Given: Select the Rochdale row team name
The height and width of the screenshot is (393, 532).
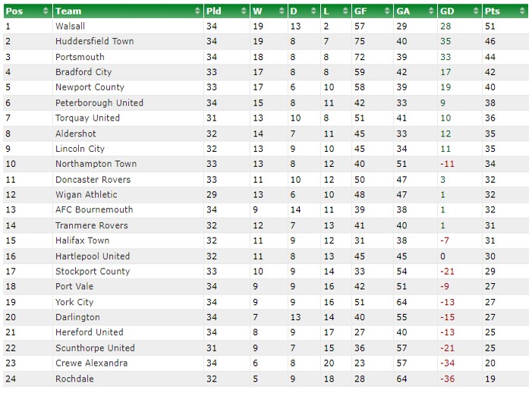Looking at the screenshot, I should (74, 379).
